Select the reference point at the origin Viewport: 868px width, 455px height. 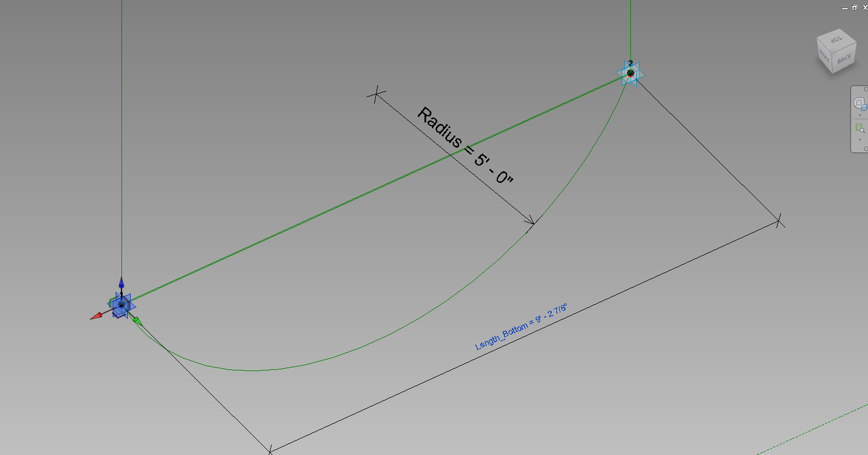pos(121,305)
